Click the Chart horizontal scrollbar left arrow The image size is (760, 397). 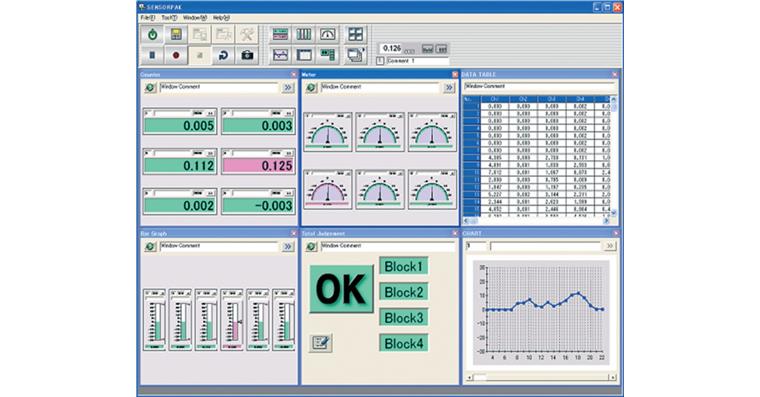point(469,377)
